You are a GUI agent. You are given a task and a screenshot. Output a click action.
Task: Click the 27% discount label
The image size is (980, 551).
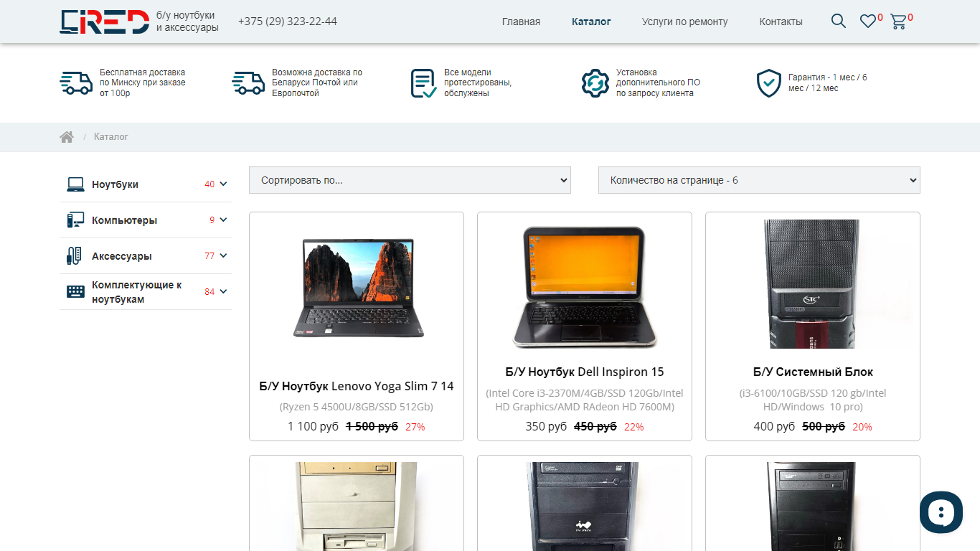coord(415,427)
